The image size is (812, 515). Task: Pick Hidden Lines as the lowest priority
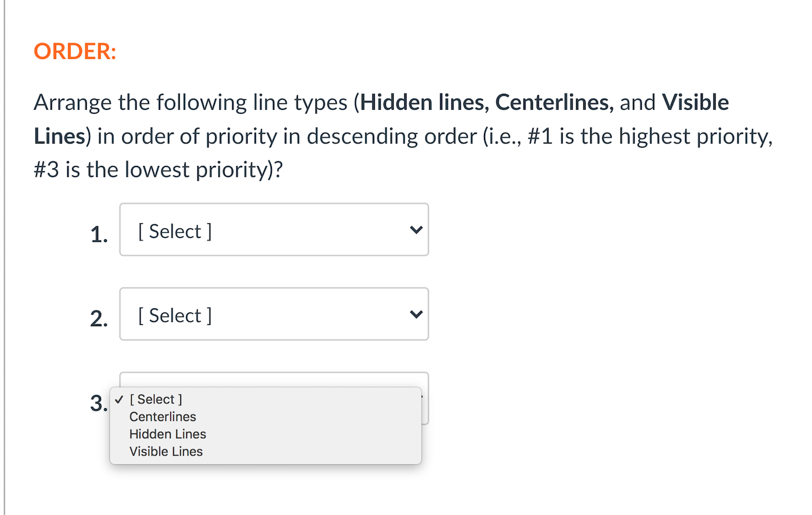click(x=167, y=434)
